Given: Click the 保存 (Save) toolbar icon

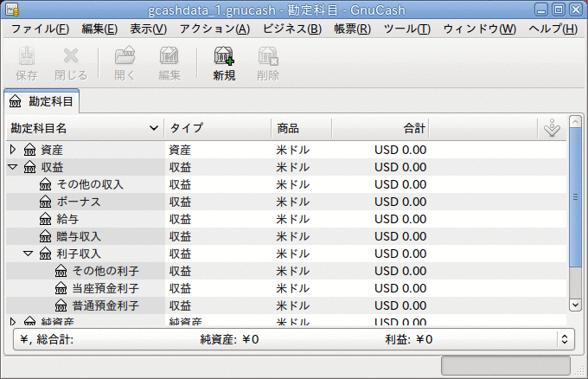Looking at the screenshot, I should click(27, 58).
